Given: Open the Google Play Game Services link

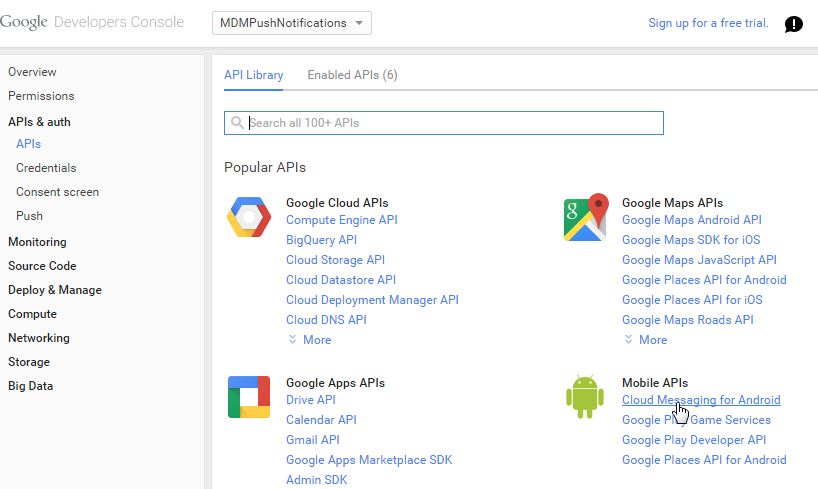Looking at the screenshot, I should 696,420.
